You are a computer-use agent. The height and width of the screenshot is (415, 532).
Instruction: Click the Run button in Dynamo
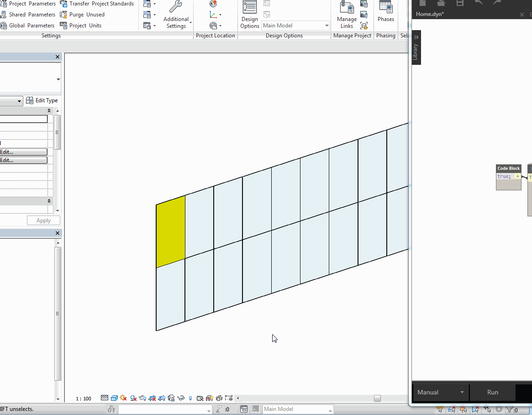(492, 392)
